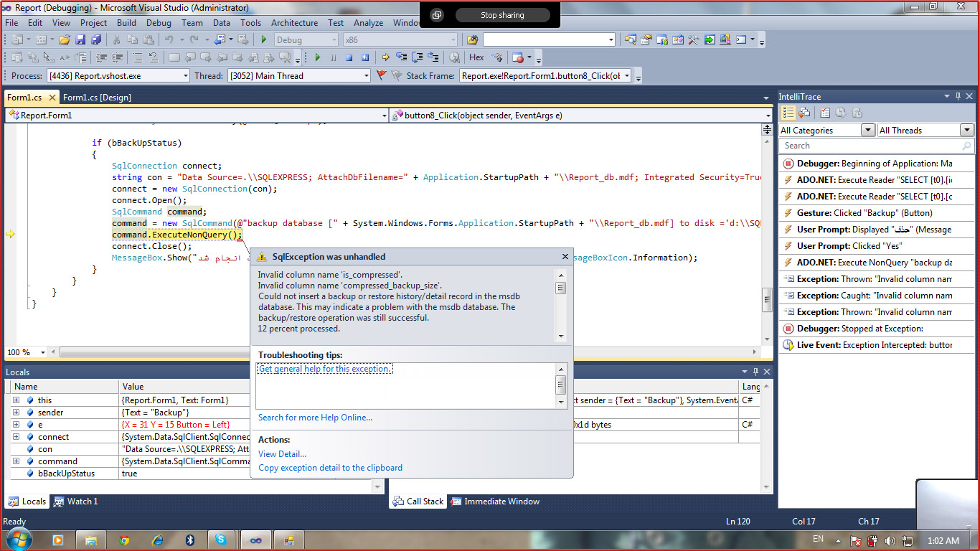This screenshot has width=980, height=551.
Task: Click the Chrome icon in the taskbar
Action: [x=124, y=540]
